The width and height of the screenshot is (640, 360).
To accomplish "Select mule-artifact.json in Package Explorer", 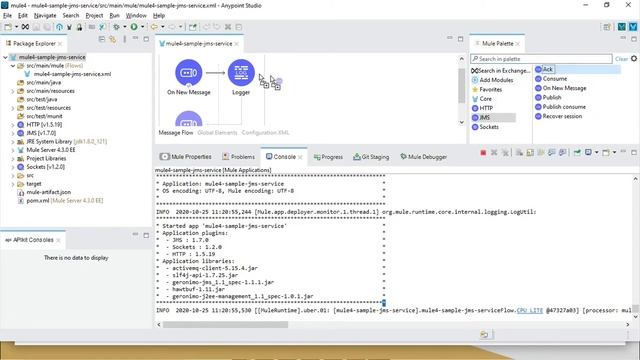I will point(44,192).
